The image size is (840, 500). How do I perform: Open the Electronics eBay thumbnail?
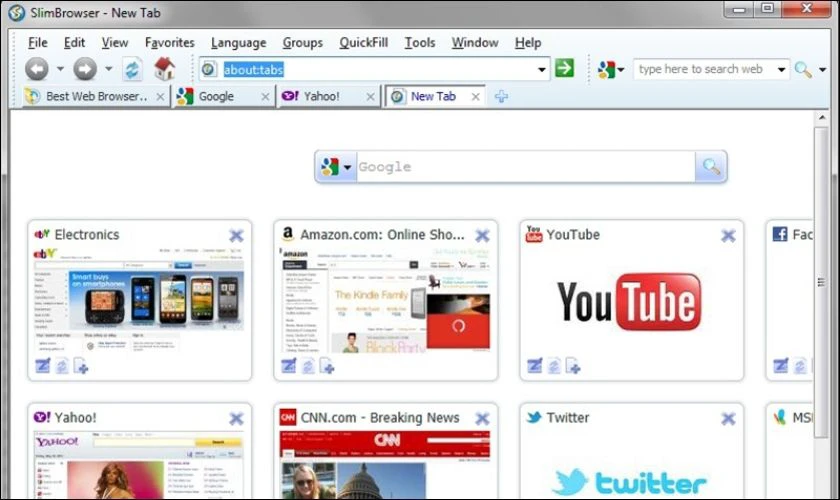click(139, 300)
